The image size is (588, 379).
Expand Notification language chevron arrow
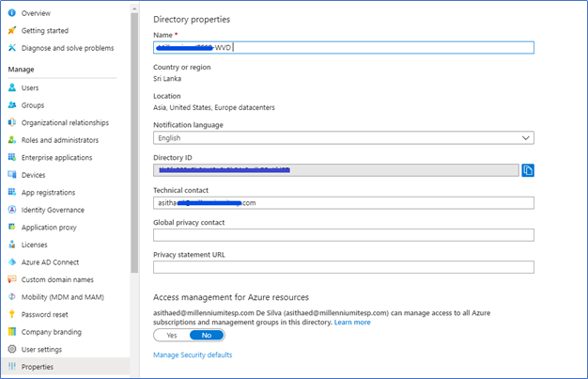tap(526, 138)
